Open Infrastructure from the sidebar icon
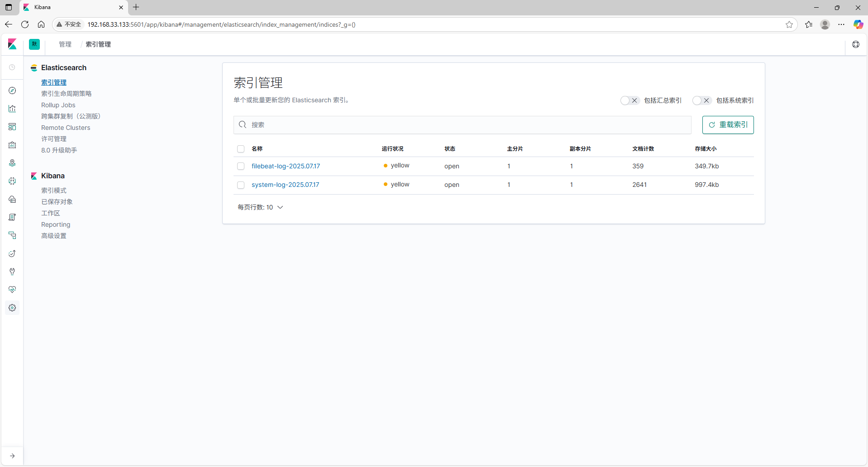The image size is (868, 467). [12, 199]
